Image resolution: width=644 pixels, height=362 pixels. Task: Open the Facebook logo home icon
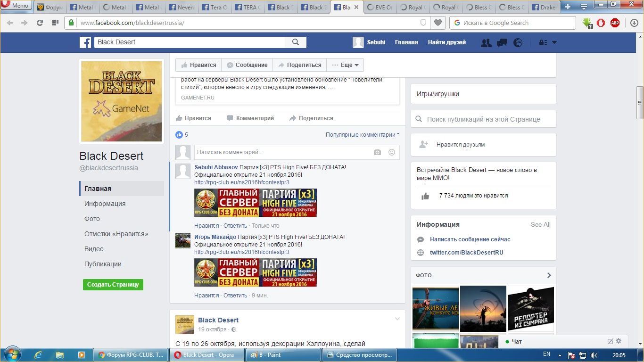point(85,42)
